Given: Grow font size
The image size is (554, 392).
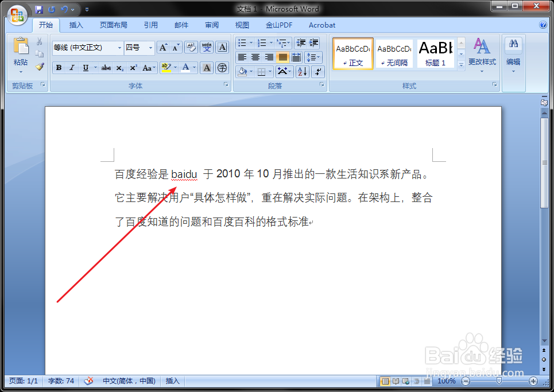Looking at the screenshot, I should 163,47.
